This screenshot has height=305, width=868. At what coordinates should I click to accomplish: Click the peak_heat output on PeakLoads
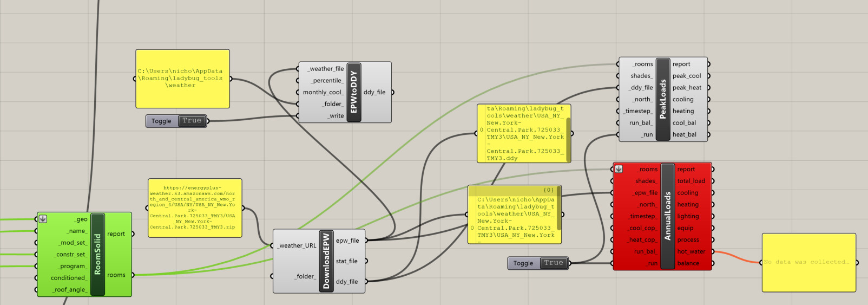click(687, 88)
